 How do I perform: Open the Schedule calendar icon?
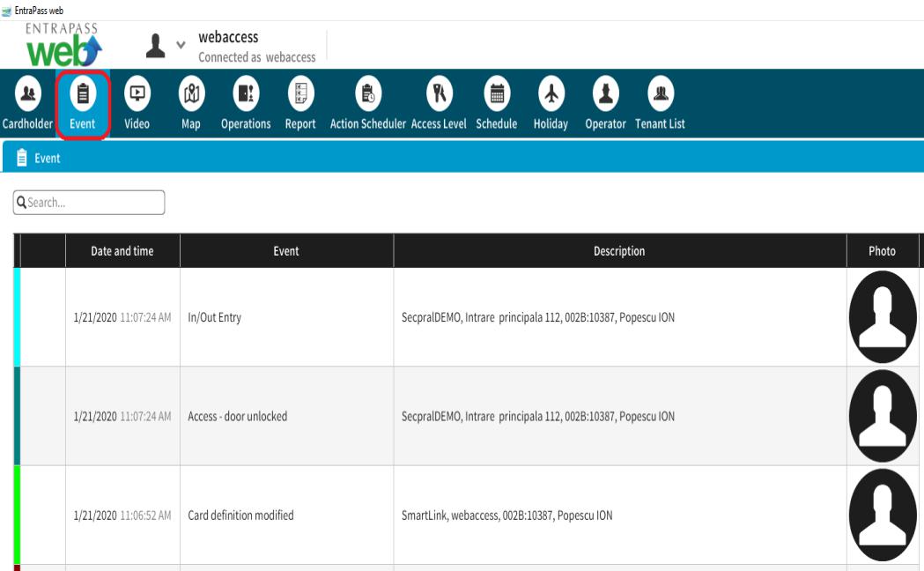pos(497,93)
